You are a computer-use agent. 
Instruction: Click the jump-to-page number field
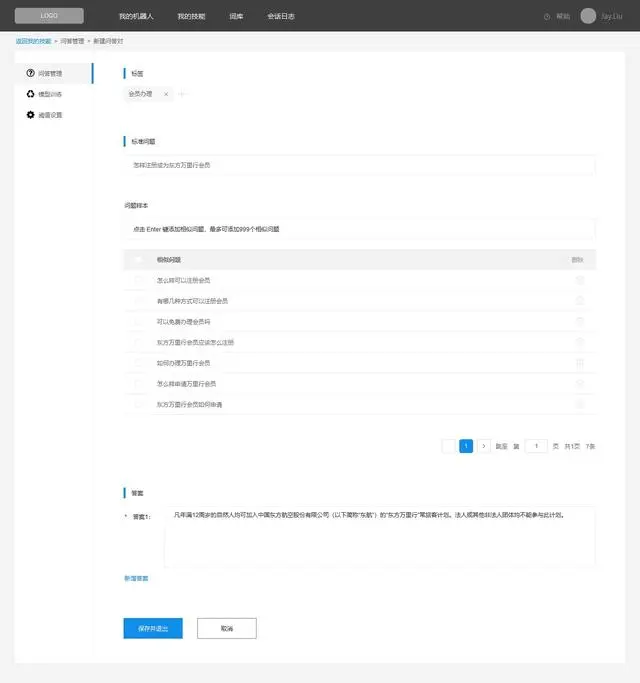pos(536,446)
